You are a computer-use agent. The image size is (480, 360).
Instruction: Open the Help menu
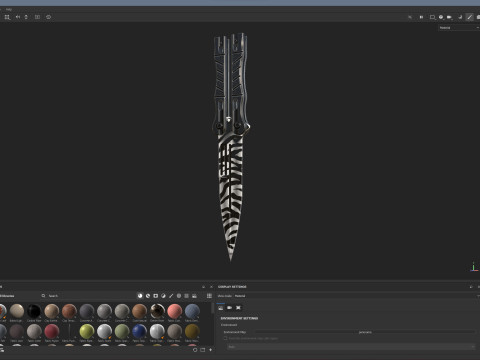[9, 9]
